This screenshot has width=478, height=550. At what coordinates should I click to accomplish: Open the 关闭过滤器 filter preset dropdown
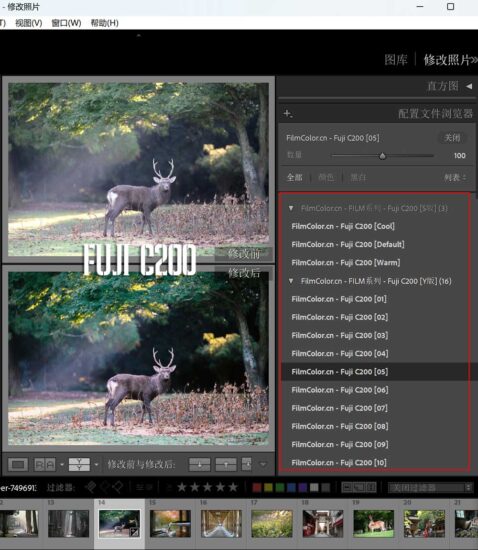[x=430, y=487]
